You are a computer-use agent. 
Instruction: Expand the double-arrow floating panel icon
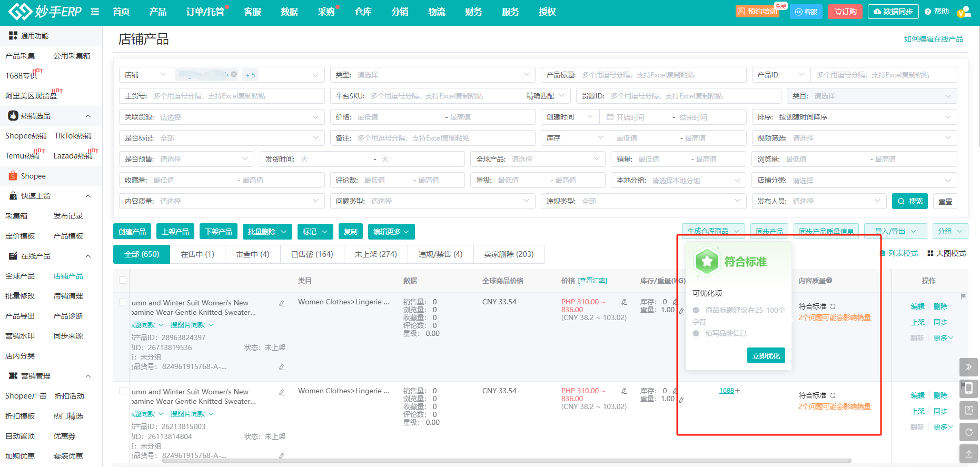pyautogui.click(x=968, y=367)
